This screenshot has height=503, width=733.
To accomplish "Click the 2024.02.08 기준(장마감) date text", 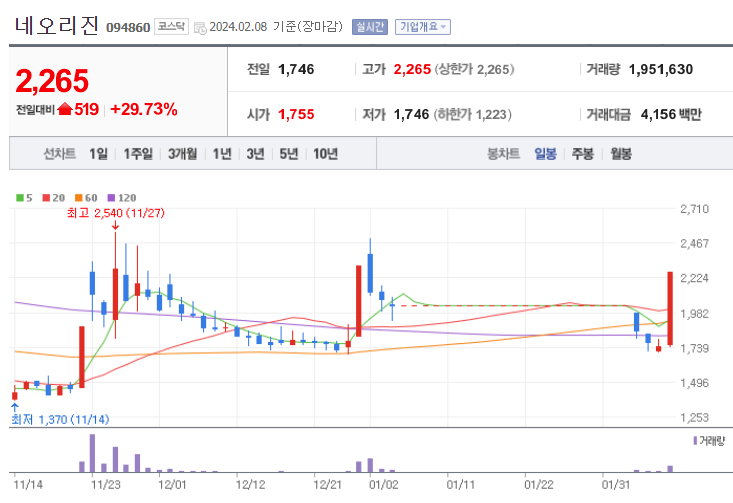I will tap(276, 27).
